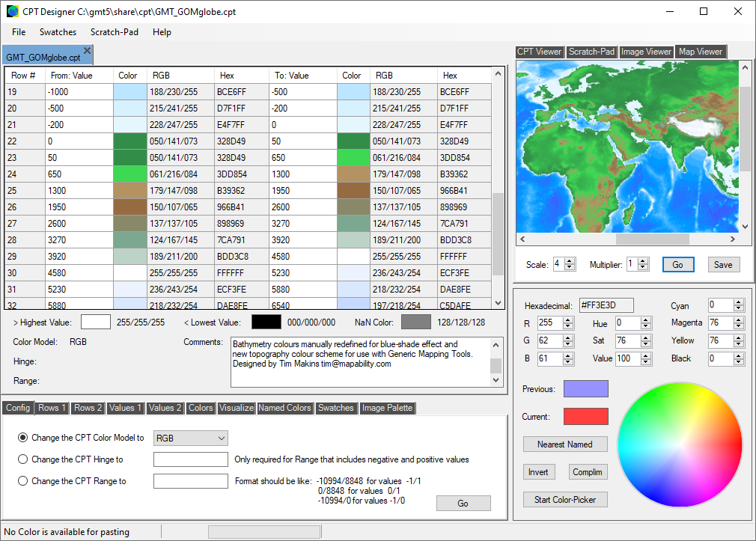
Task: Click the Value field stepper arrows
Action: [647, 358]
